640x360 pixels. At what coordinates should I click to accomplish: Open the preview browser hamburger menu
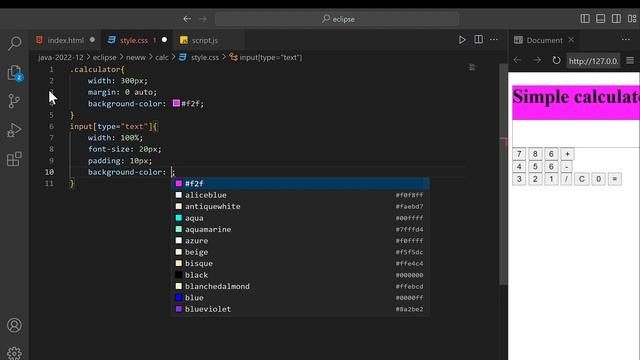(x=630, y=60)
